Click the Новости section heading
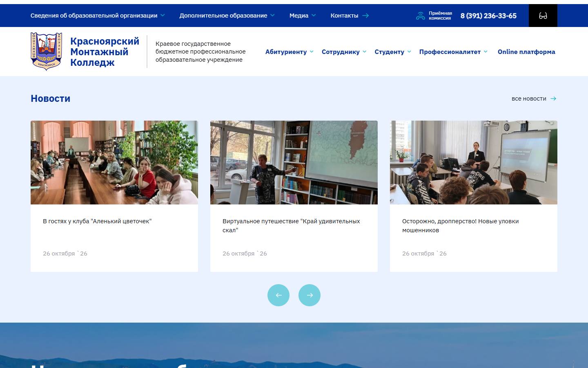The image size is (588, 368). [50, 99]
